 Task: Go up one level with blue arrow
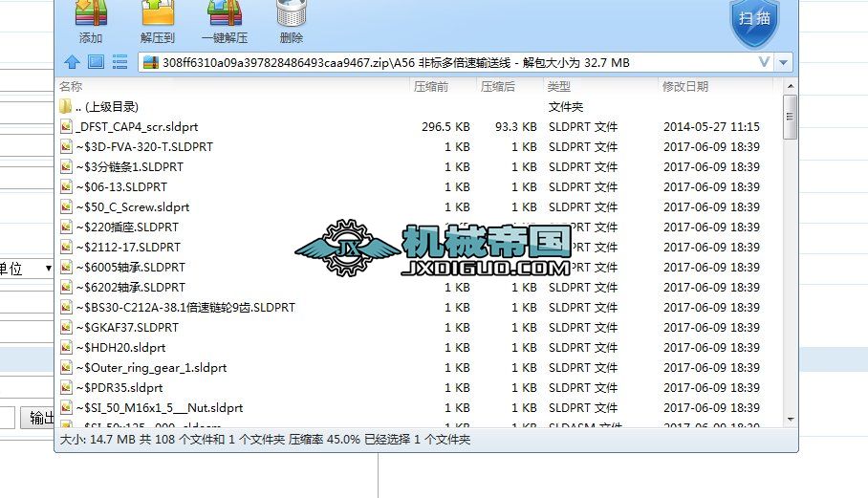point(72,62)
